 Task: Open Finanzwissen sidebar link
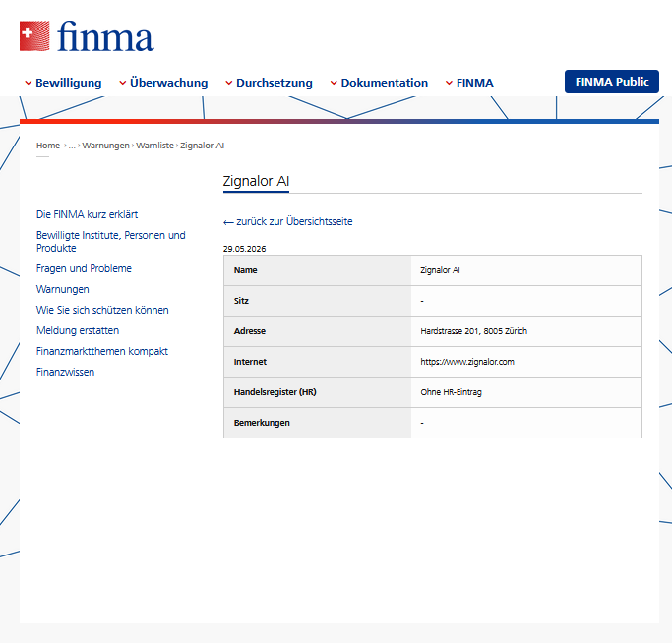(65, 372)
